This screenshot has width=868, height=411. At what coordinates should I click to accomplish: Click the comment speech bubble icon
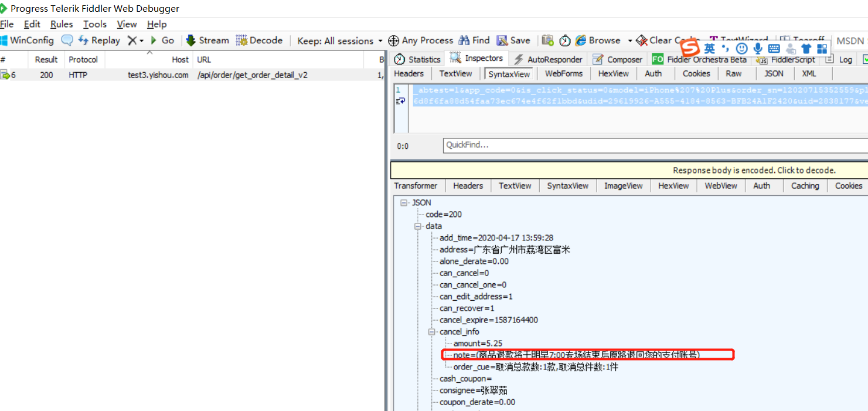[67, 40]
